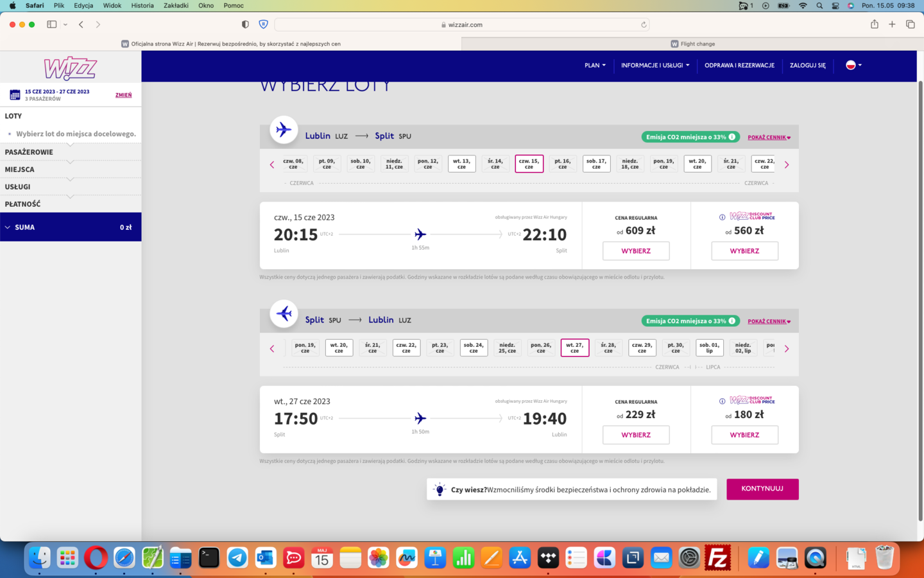Screen dimensions: 924x578
Task: Select outbound date wt. 13, cze
Action: pyautogui.click(x=461, y=164)
